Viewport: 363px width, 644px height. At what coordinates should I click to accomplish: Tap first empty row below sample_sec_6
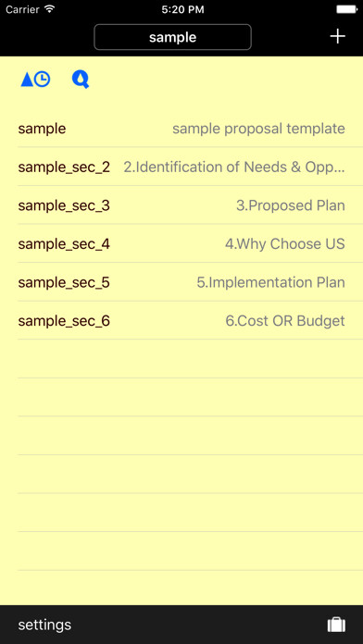(190, 359)
